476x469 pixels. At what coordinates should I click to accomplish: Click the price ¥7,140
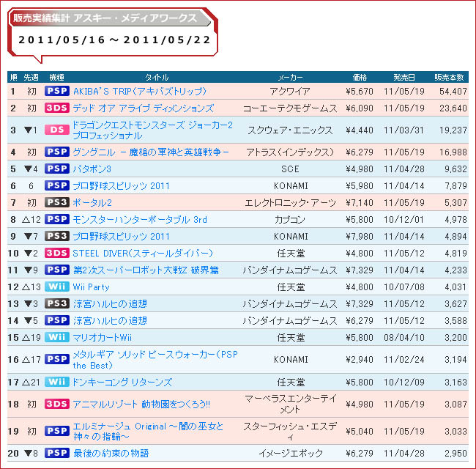pyautogui.click(x=360, y=202)
